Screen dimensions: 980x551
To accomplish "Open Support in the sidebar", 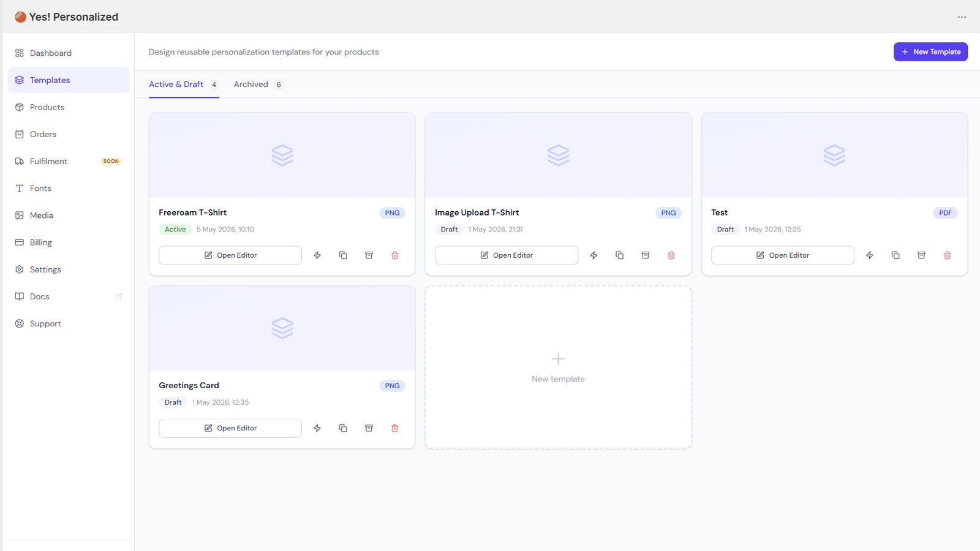I will pyautogui.click(x=69, y=323).
